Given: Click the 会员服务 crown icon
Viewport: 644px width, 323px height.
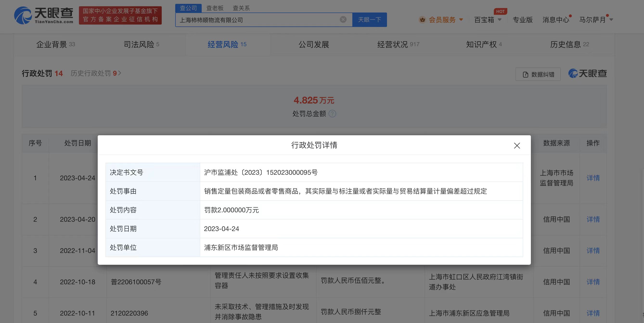Looking at the screenshot, I should [x=422, y=20].
